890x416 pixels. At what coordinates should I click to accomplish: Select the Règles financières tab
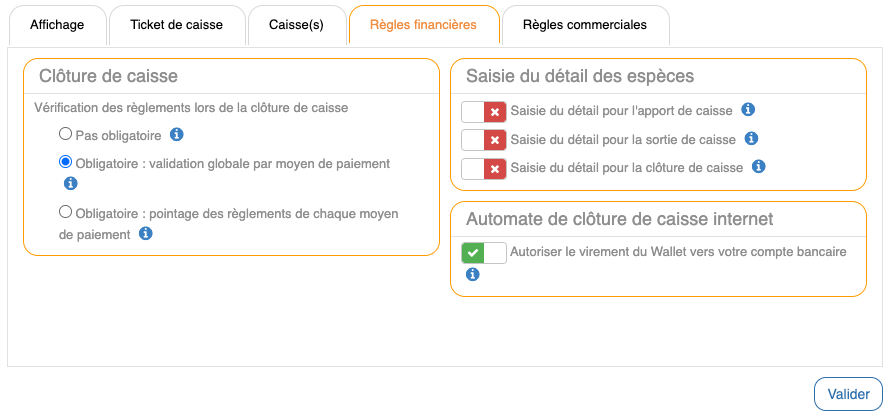click(x=422, y=25)
